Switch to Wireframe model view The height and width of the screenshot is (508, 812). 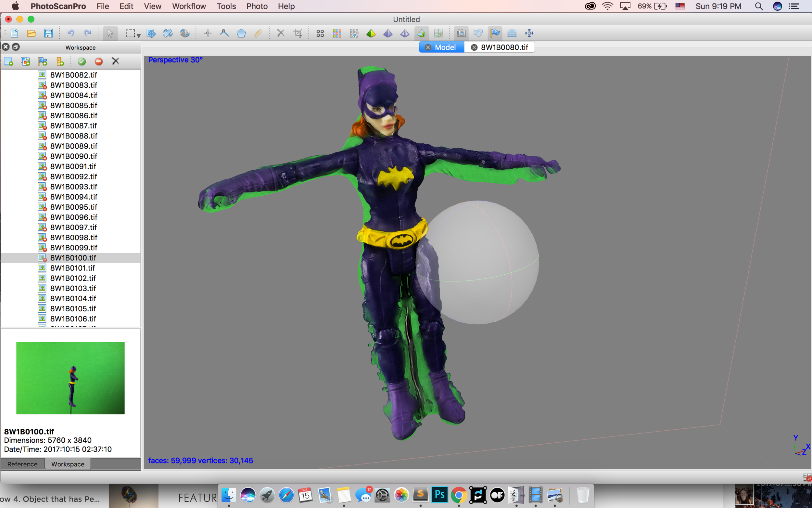(405, 33)
